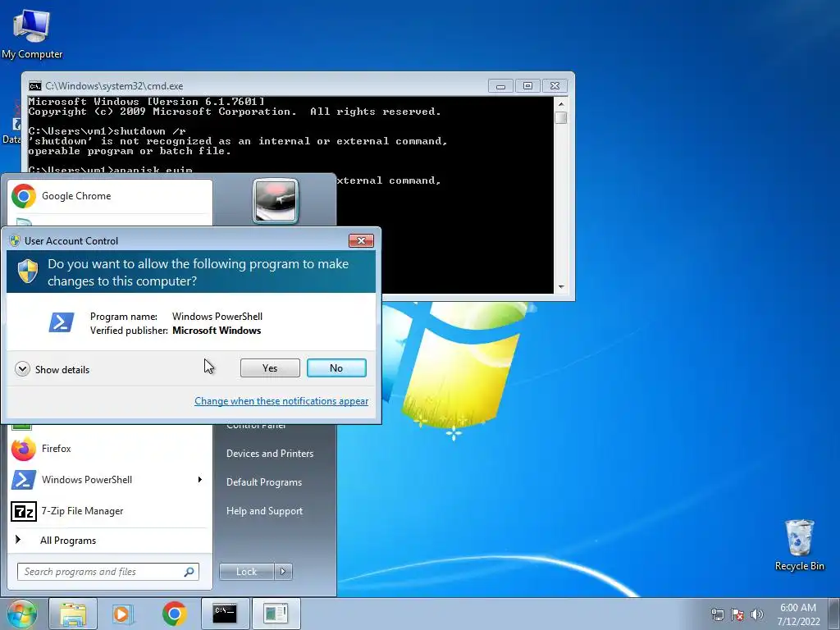This screenshot has height=630, width=840.
Task: Open Action Center flag in system tray
Action: (x=737, y=614)
